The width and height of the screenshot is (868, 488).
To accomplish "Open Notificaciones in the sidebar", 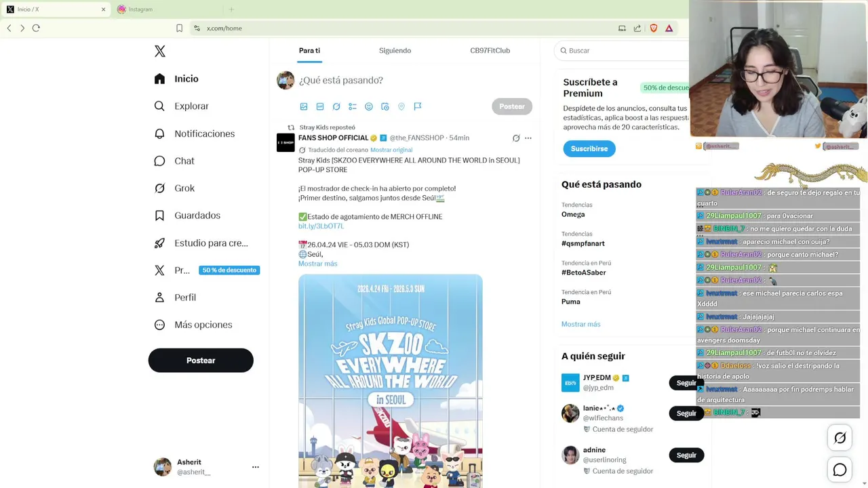I will point(194,134).
